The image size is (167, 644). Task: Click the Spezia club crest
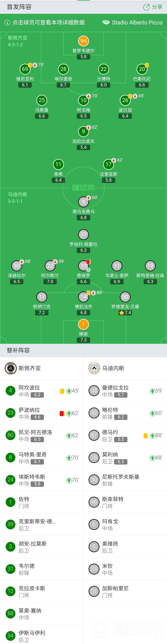coord(11,368)
